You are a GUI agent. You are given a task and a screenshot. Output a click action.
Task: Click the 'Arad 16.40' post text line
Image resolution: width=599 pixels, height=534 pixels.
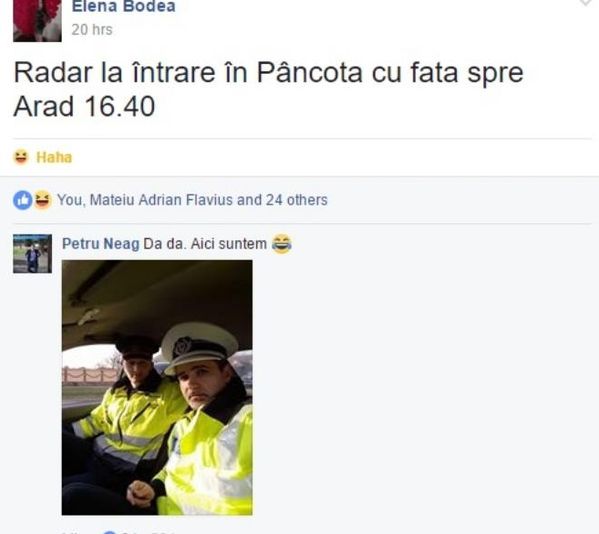[84, 106]
